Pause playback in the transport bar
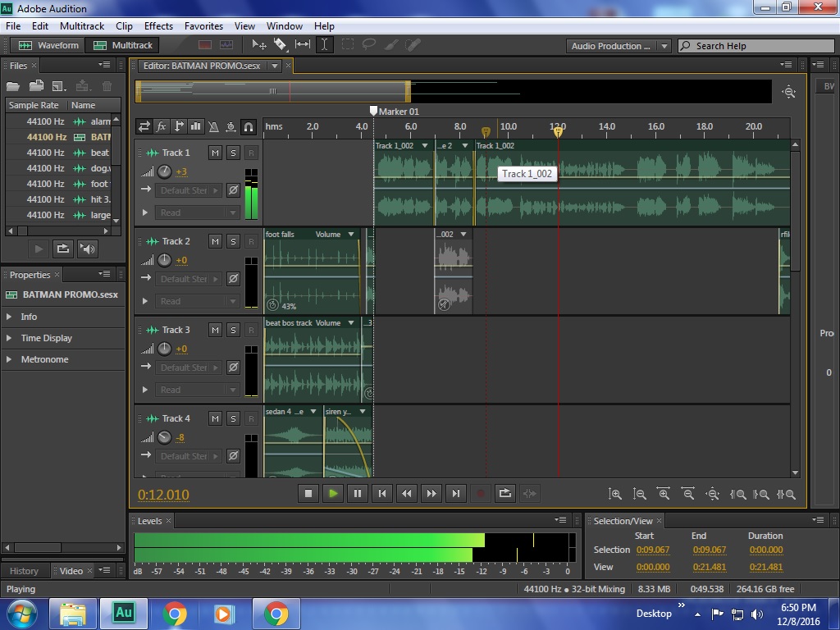This screenshot has width=840, height=630. [x=357, y=493]
